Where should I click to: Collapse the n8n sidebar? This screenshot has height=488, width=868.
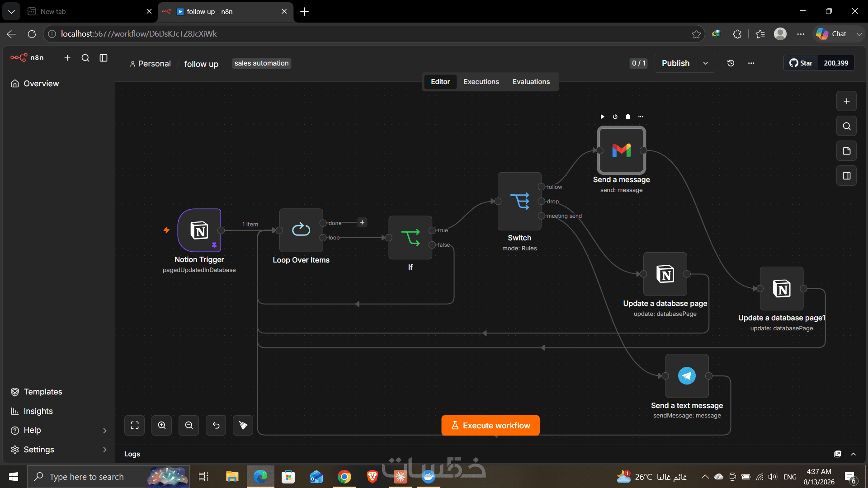104,58
